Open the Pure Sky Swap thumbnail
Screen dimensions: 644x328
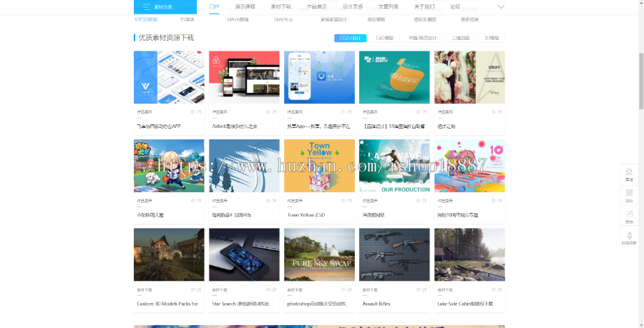[x=319, y=254]
